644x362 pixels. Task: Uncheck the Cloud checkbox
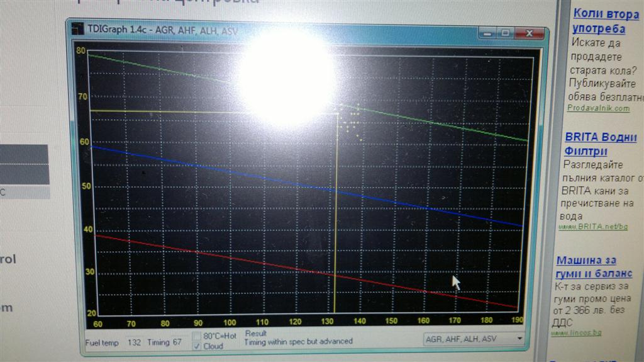(197, 346)
